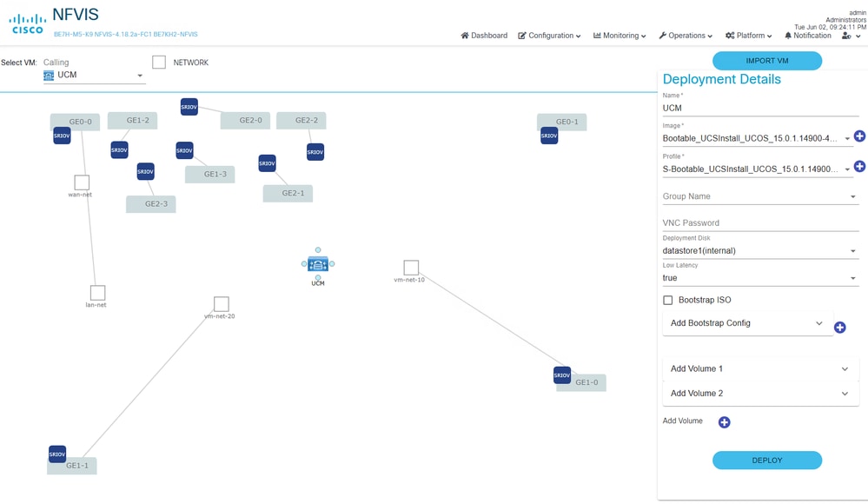This screenshot has height=504, width=868.
Task: Click the left connection point on UCM
Action: point(304,263)
